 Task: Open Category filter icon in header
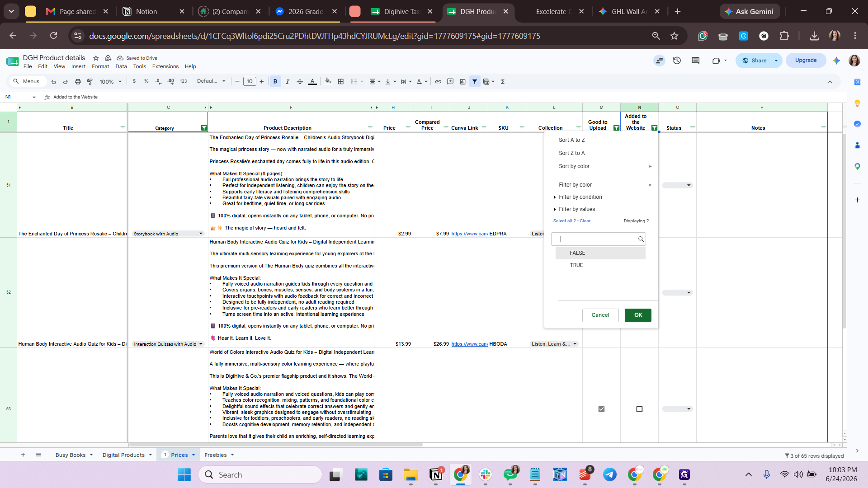[204, 128]
